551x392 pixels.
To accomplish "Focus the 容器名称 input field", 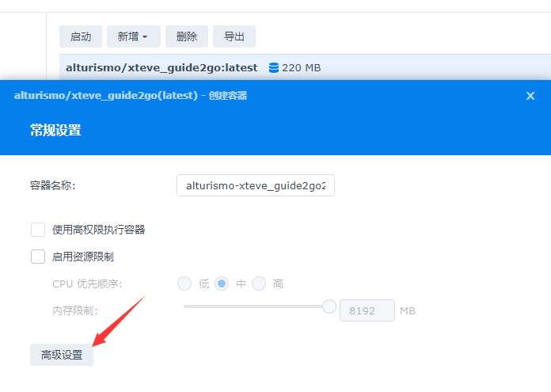I will coord(256,185).
